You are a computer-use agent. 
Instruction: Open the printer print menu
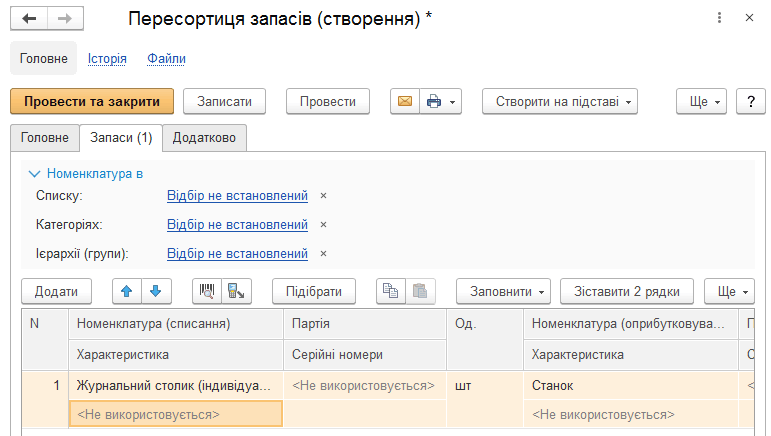441,101
